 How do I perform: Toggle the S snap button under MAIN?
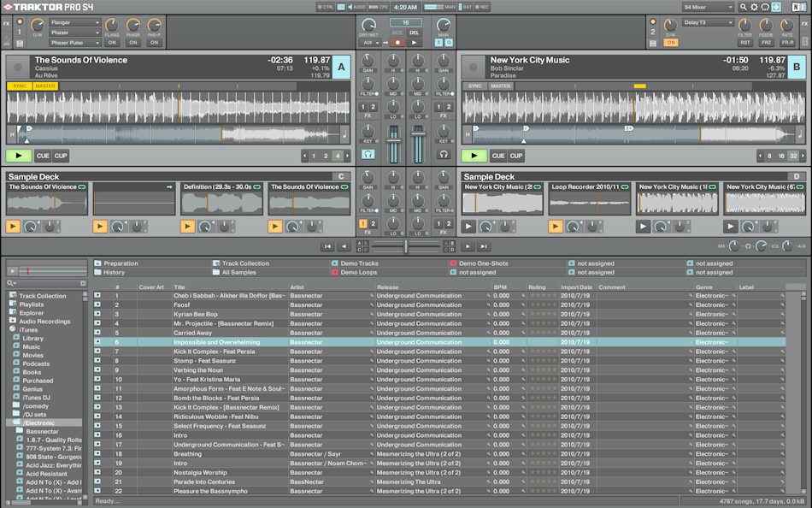tap(439, 43)
